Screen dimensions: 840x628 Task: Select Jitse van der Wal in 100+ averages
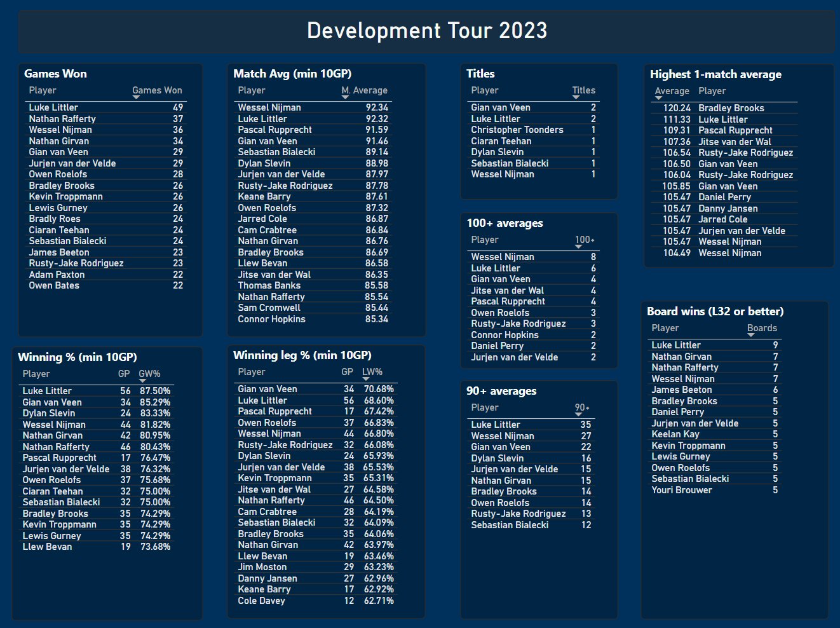click(x=508, y=290)
